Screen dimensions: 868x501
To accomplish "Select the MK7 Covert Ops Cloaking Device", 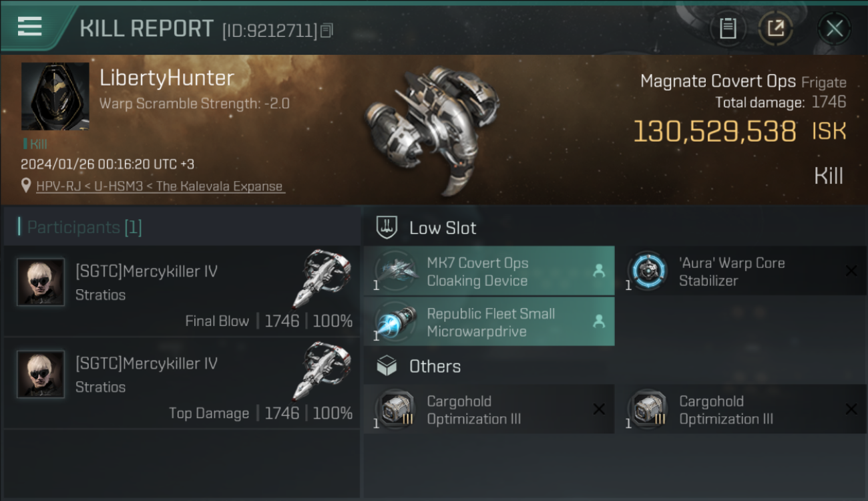I will click(x=489, y=271).
